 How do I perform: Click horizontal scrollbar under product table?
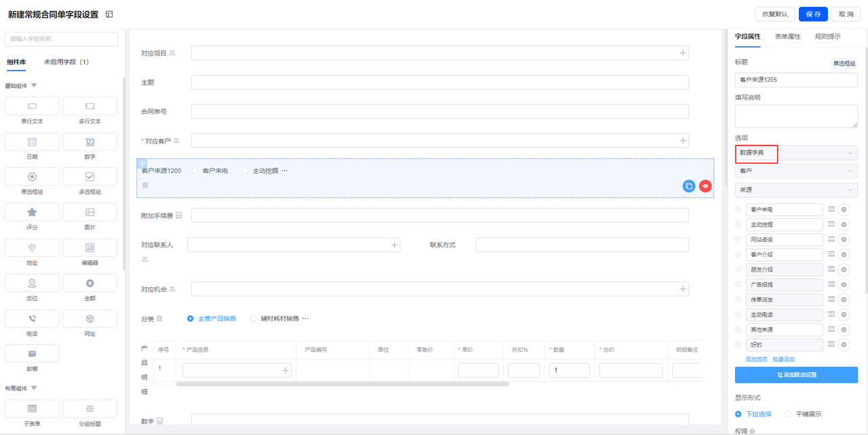(342, 384)
